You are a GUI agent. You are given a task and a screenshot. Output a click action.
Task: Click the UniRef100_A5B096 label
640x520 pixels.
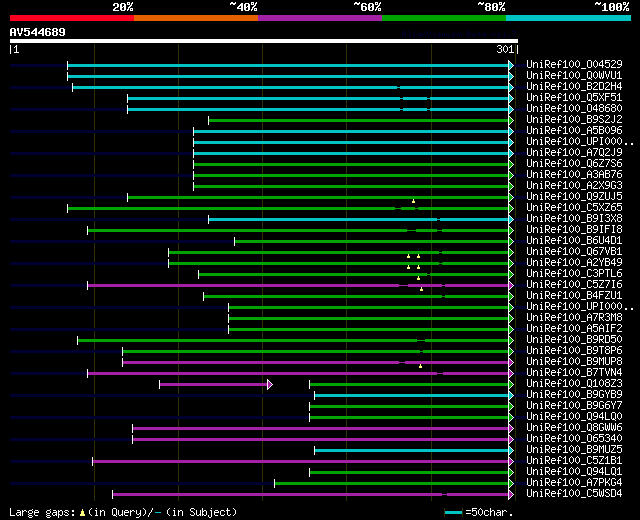(x=574, y=130)
